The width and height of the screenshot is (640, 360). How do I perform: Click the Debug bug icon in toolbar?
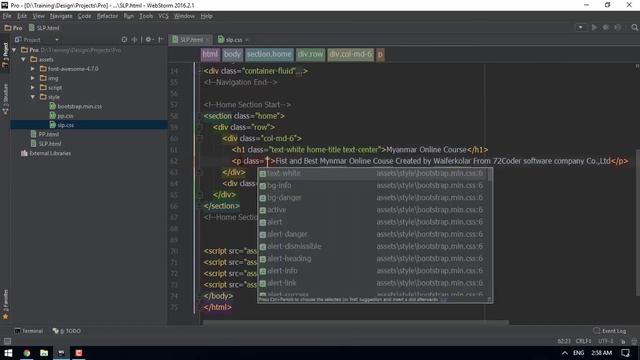606,27
